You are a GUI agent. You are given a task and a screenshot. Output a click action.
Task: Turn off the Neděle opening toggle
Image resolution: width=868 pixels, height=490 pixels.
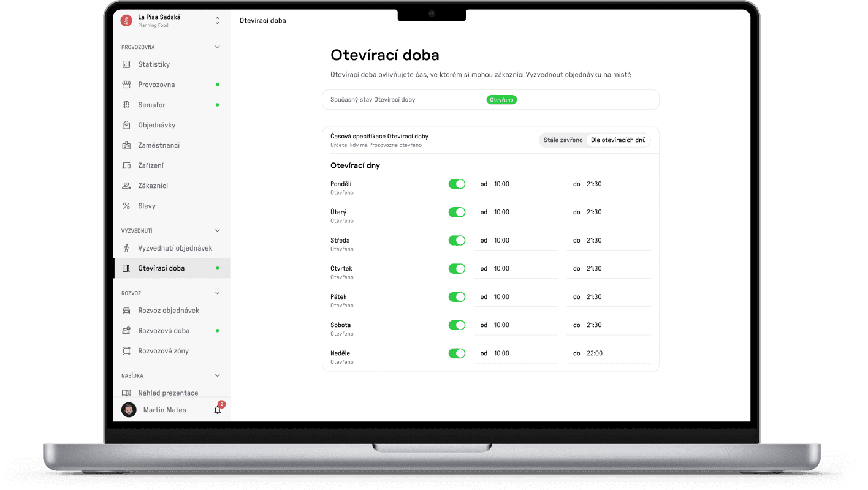[x=457, y=353]
